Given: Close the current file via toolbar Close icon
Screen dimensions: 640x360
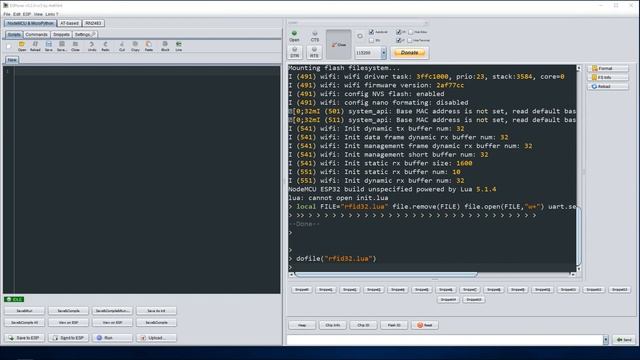Looking at the screenshot, I should 76,46.
